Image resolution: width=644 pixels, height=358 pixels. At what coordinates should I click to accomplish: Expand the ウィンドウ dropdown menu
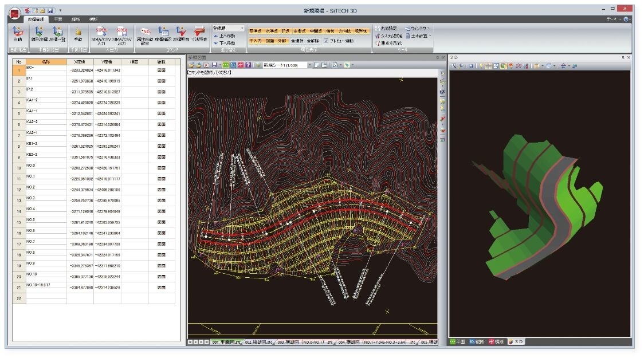click(417, 28)
